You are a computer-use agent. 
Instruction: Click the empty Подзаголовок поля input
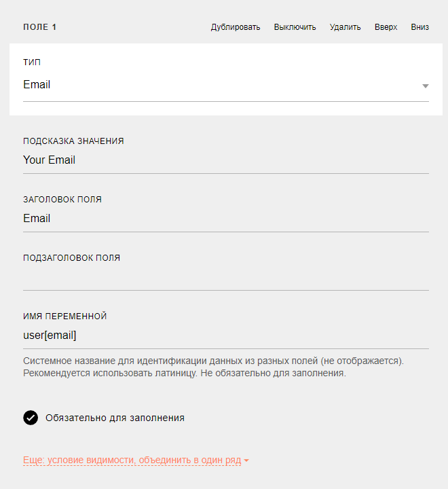click(x=226, y=277)
